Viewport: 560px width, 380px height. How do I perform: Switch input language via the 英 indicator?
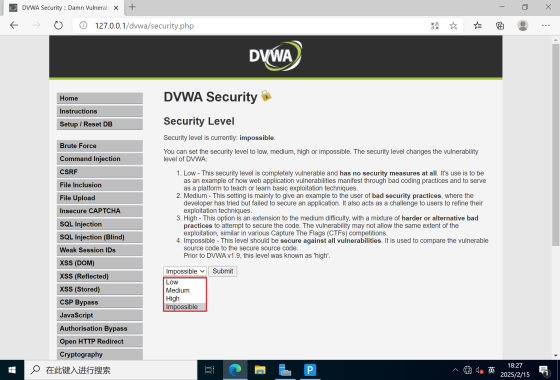[491, 370]
